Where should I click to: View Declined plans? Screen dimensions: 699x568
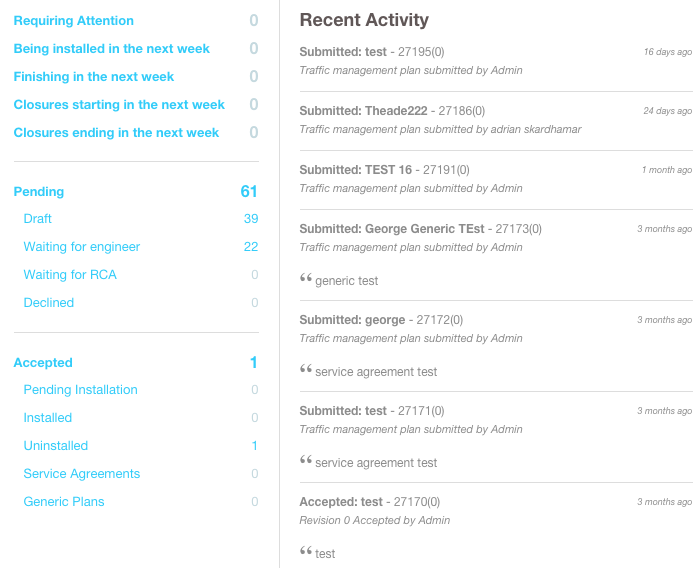tap(49, 303)
